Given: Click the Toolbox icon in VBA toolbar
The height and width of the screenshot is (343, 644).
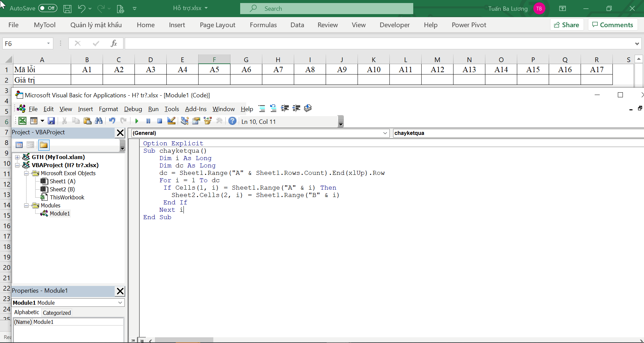Looking at the screenshot, I should (x=219, y=121).
